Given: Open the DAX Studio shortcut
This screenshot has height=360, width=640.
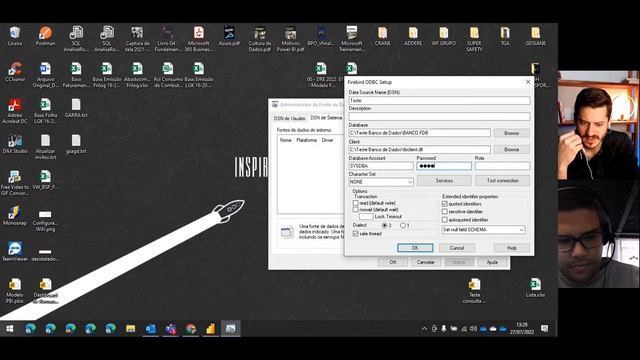Looking at the screenshot, I should [x=15, y=144].
